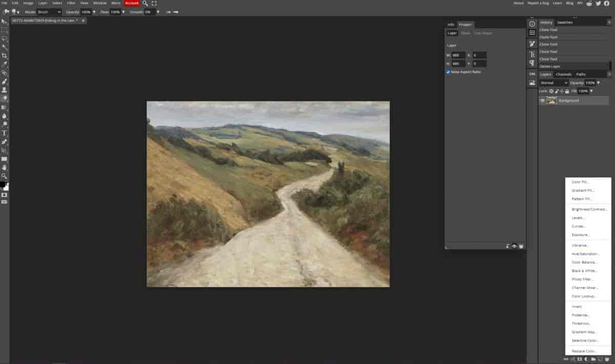Toggle lock image pixels brush icon
The height and width of the screenshot is (364, 615).
(557, 91)
